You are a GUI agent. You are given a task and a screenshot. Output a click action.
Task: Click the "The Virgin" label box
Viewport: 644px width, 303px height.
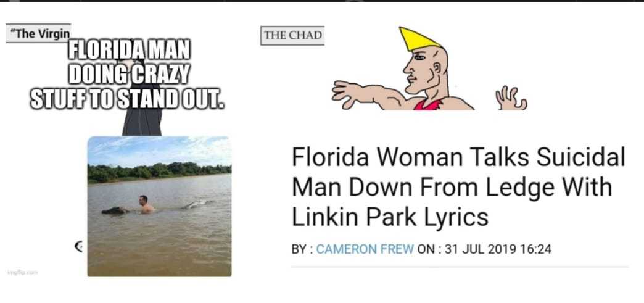point(38,33)
